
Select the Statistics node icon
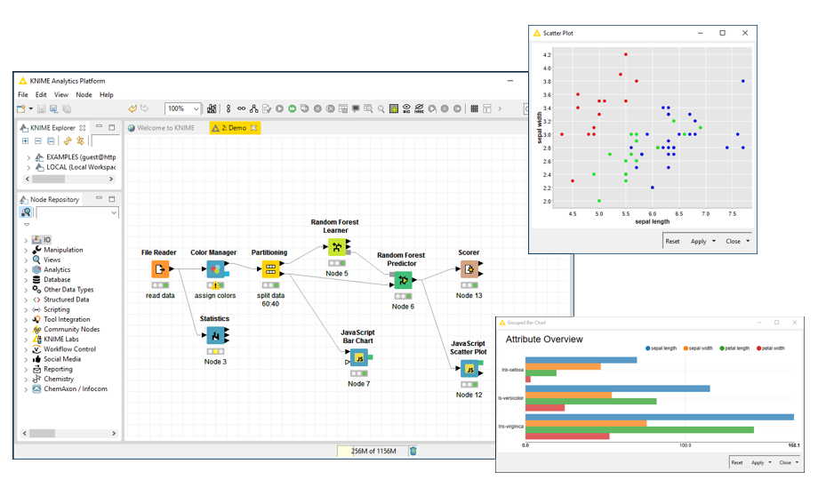215,335
